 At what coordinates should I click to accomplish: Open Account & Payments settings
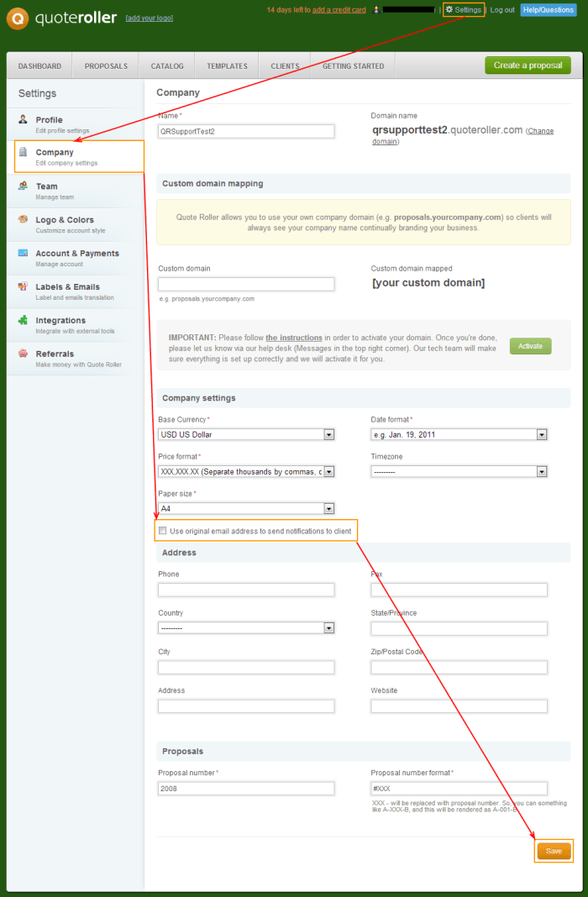(x=76, y=258)
